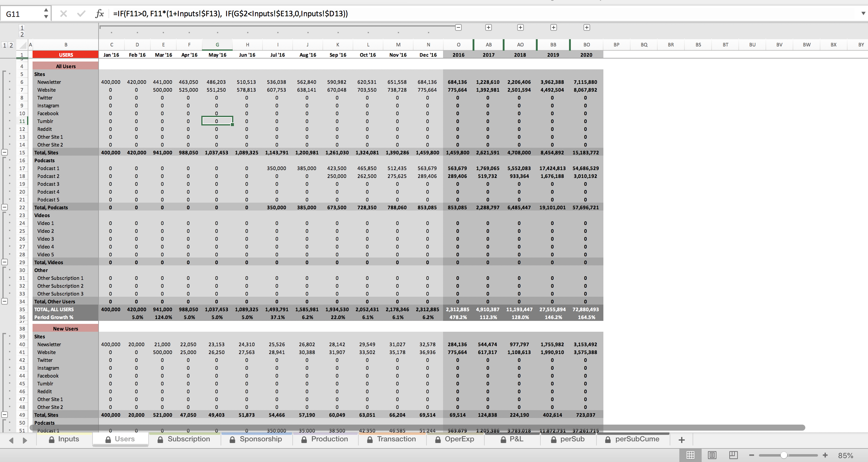Open the P&L sheet tab
868x462 pixels.
512,439
